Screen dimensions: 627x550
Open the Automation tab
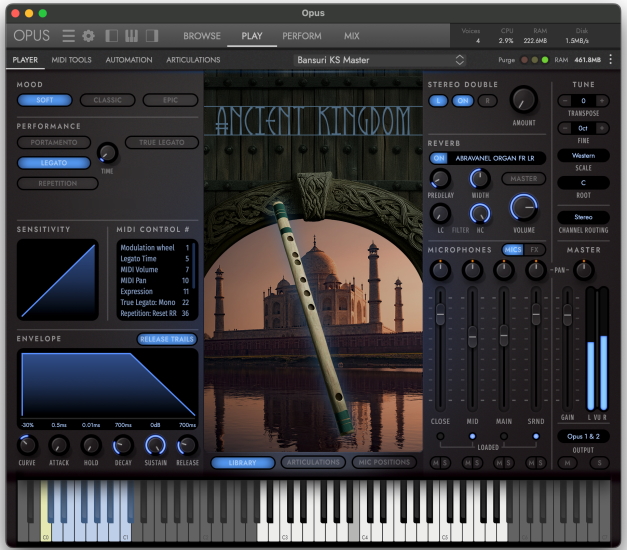[129, 60]
